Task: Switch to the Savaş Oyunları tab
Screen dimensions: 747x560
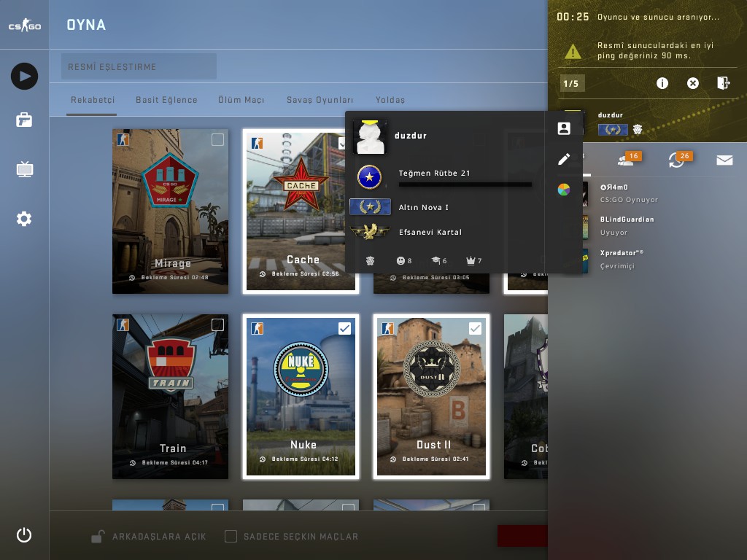Action: tap(320, 100)
